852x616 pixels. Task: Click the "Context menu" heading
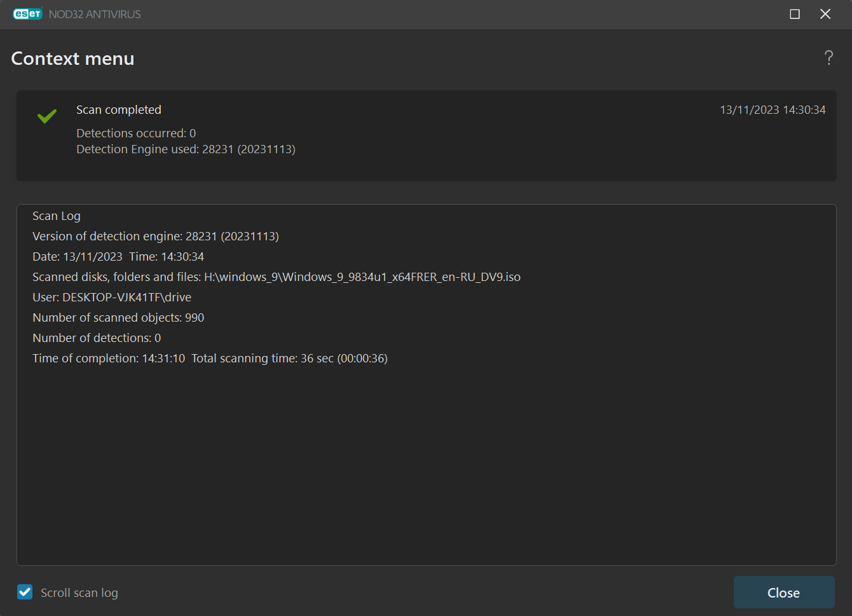(x=72, y=58)
